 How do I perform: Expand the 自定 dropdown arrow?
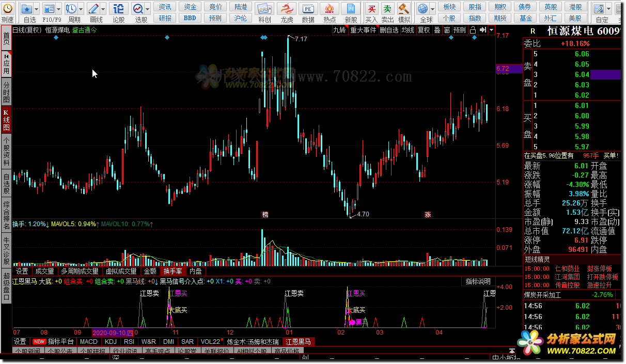click(x=609, y=9)
